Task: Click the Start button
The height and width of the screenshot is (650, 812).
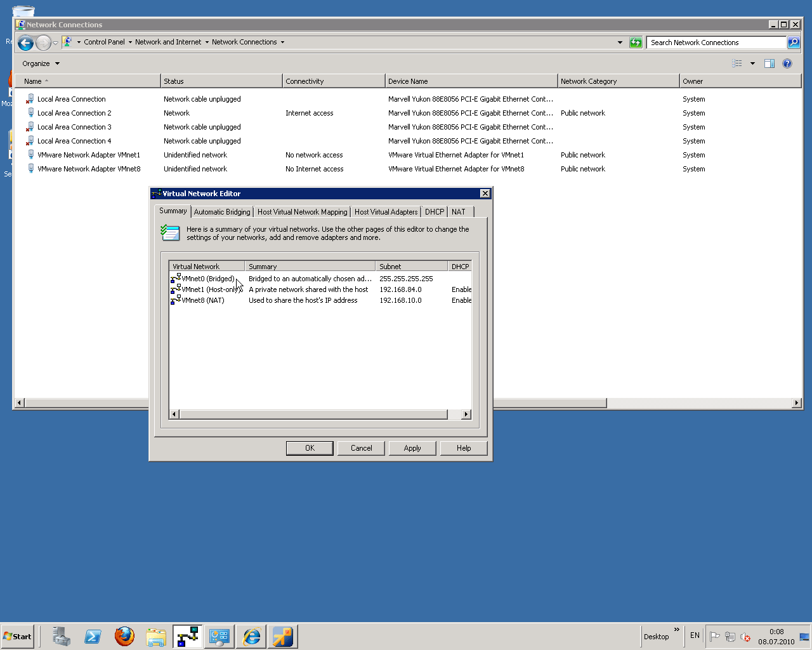Action: click(18, 637)
